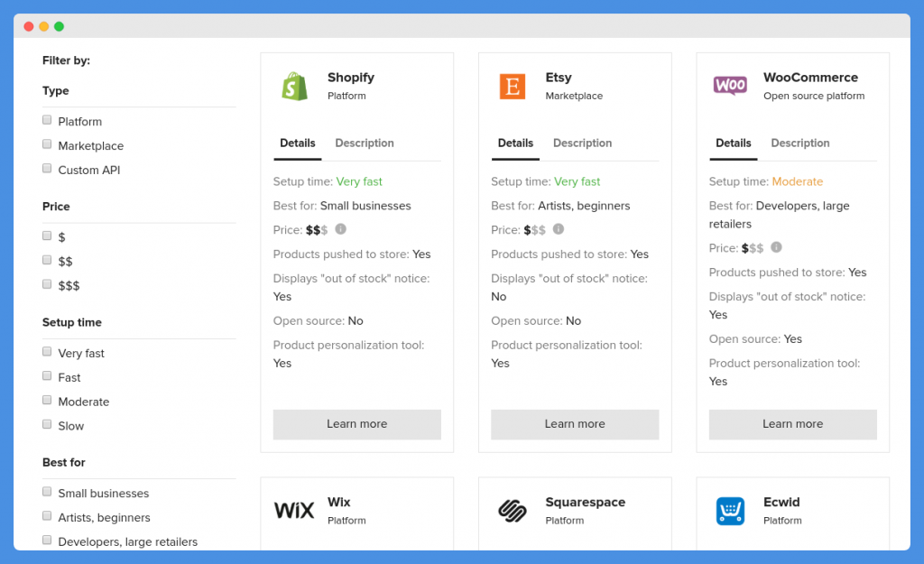Click the Wix card title
Screen dimensions: 924x564
[x=339, y=502]
